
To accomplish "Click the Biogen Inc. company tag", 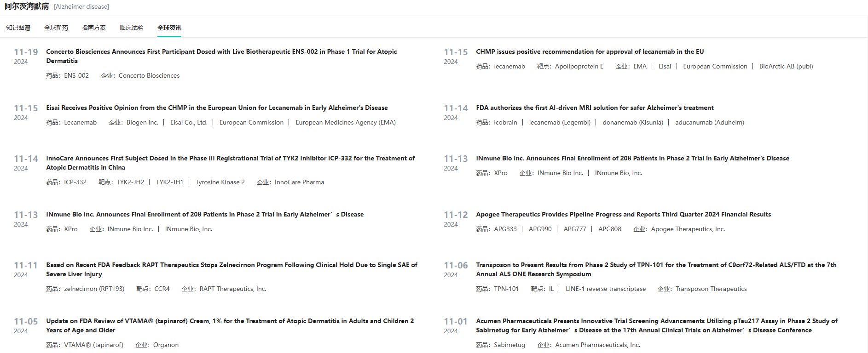I will point(142,123).
